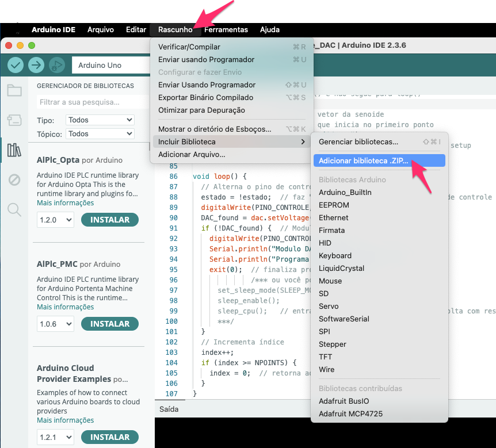Open the Arduino Uno board selector
The image size is (496, 448).
[x=111, y=65]
